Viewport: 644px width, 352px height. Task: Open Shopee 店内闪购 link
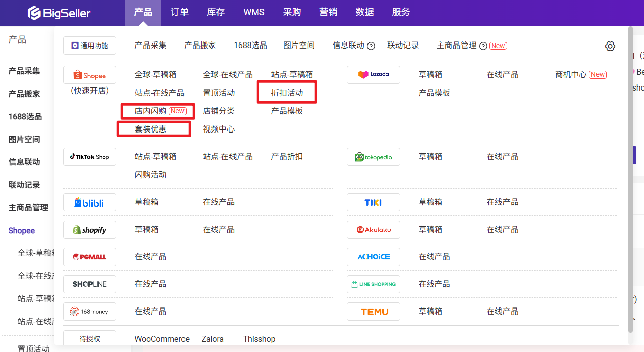[x=151, y=111]
